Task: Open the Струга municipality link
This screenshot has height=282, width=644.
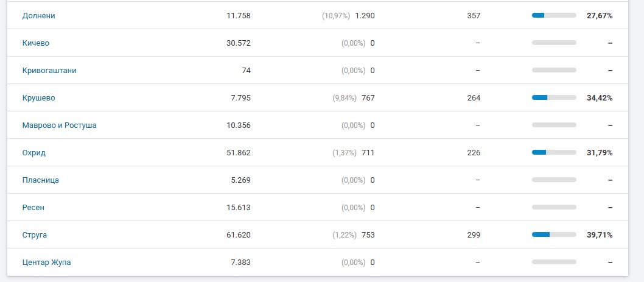Action: point(35,234)
